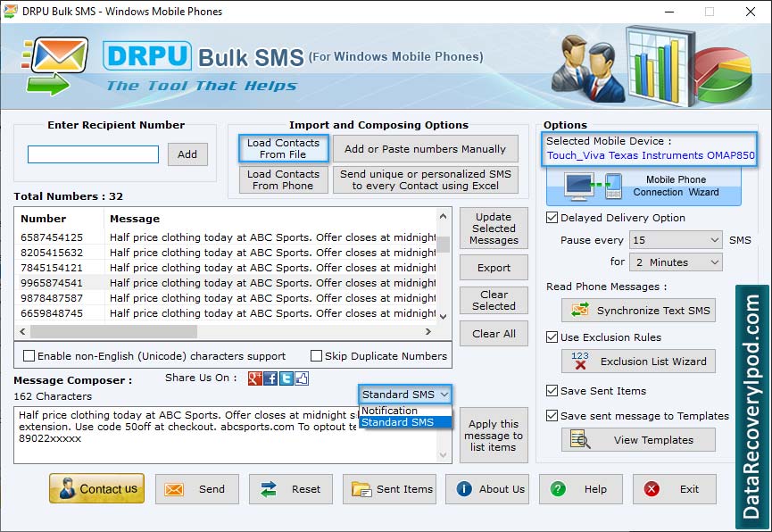The image size is (772, 532).
Task: Click Add or Paste numbers Manually
Action: tap(426, 149)
